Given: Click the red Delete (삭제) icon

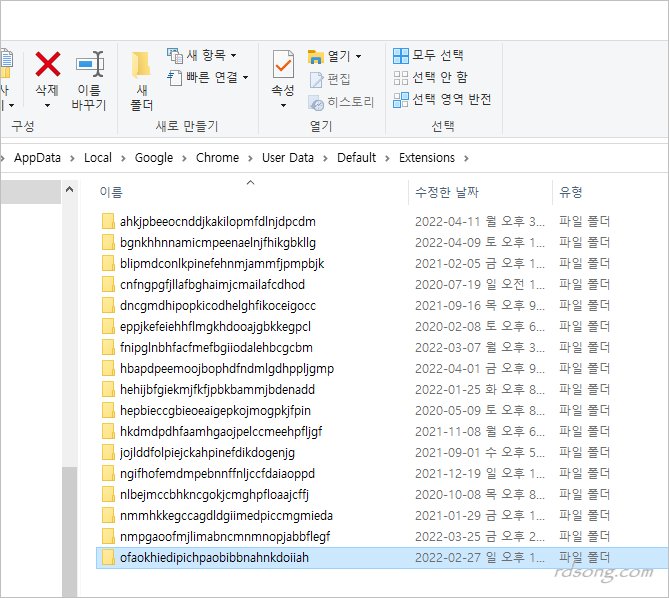Looking at the screenshot, I should tap(47, 65).
